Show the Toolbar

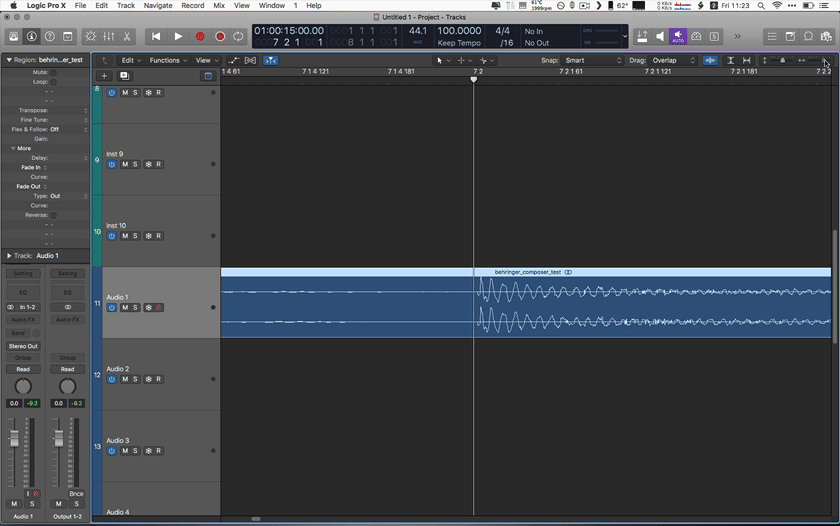point(68,36)
